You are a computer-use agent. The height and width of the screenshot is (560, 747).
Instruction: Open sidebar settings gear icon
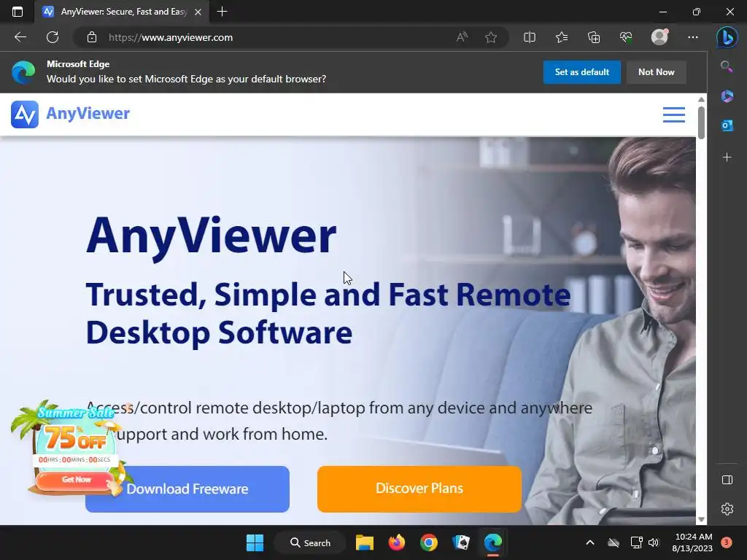pos(727,509)
